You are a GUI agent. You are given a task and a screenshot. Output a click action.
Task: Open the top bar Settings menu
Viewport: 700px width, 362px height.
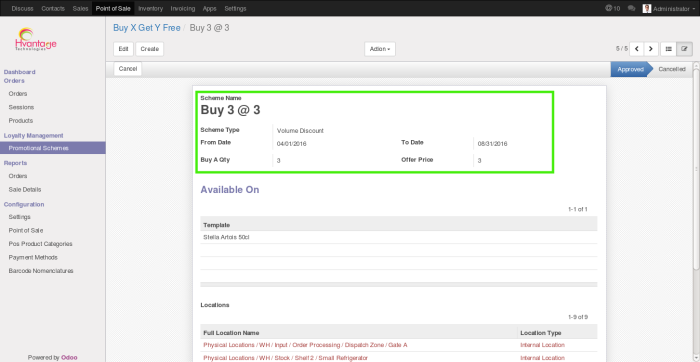pos(235,8)
